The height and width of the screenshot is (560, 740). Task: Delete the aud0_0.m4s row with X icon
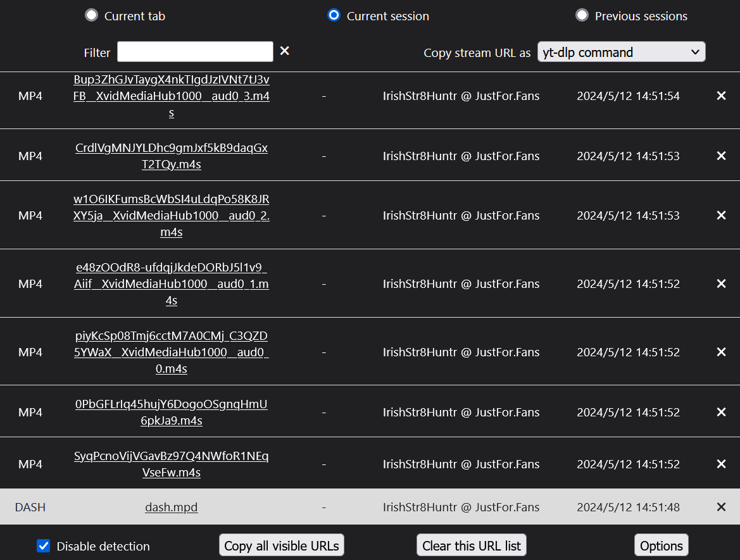[720, 352]
